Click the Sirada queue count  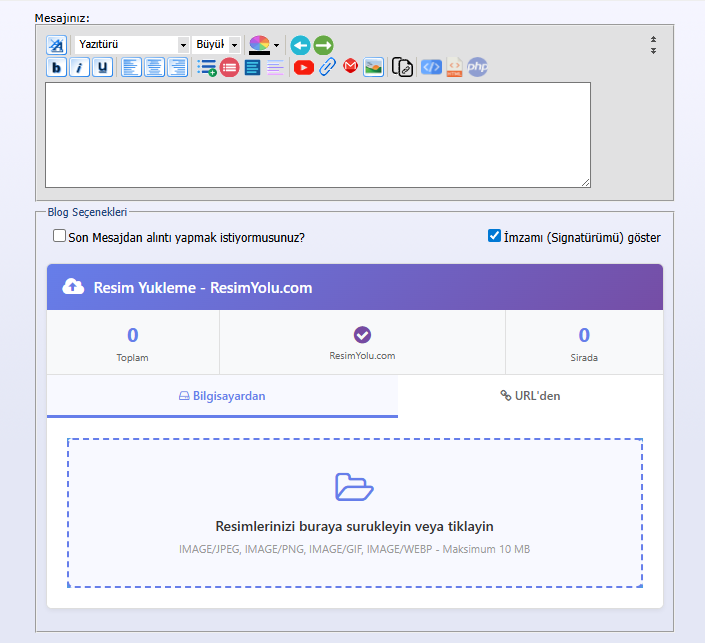(584, 335)
